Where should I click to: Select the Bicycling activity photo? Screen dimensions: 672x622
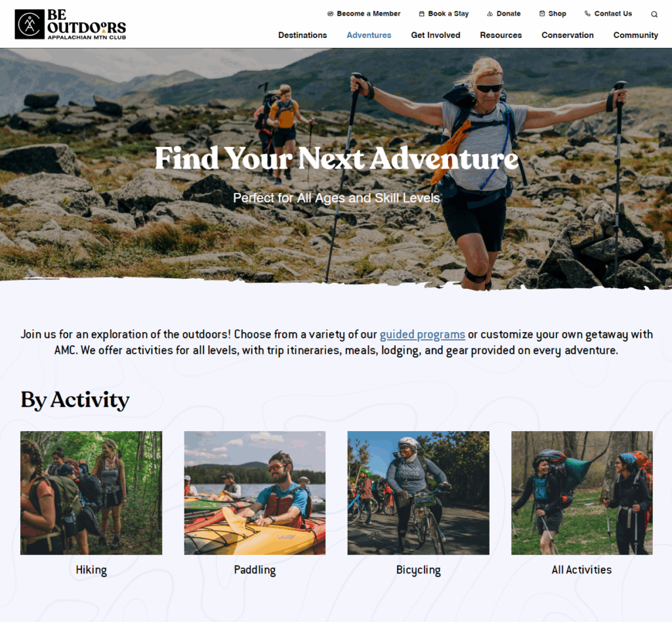tap(418, 493)
